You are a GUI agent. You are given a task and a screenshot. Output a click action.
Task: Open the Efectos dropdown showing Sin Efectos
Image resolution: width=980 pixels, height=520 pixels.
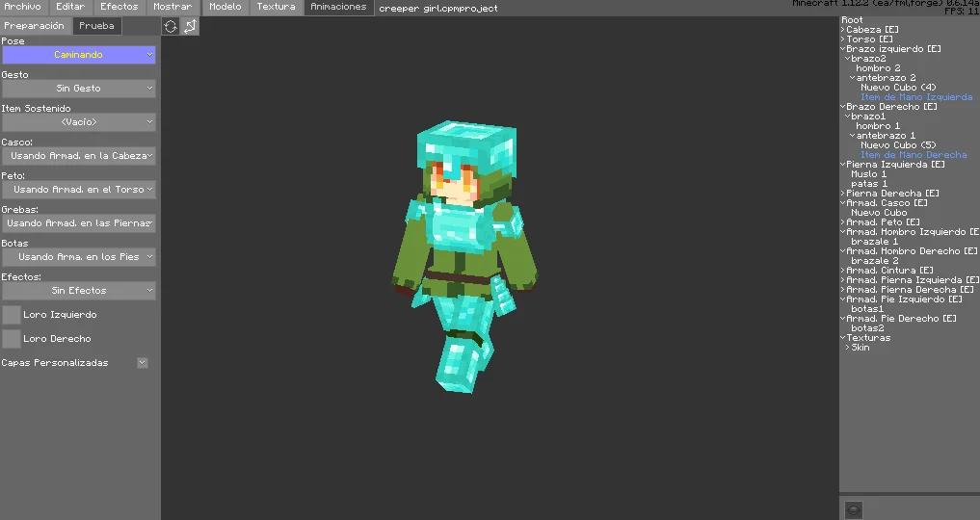(79, 291)
